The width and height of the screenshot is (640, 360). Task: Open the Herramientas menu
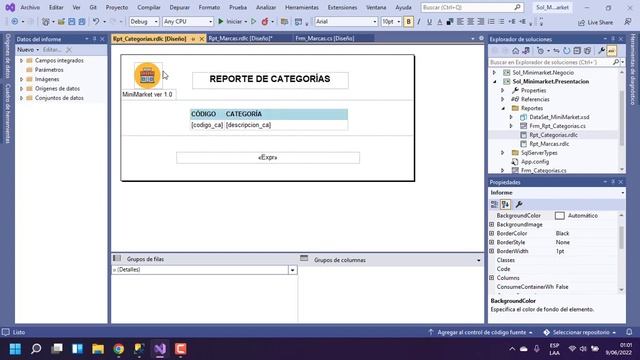pos(302,7)
